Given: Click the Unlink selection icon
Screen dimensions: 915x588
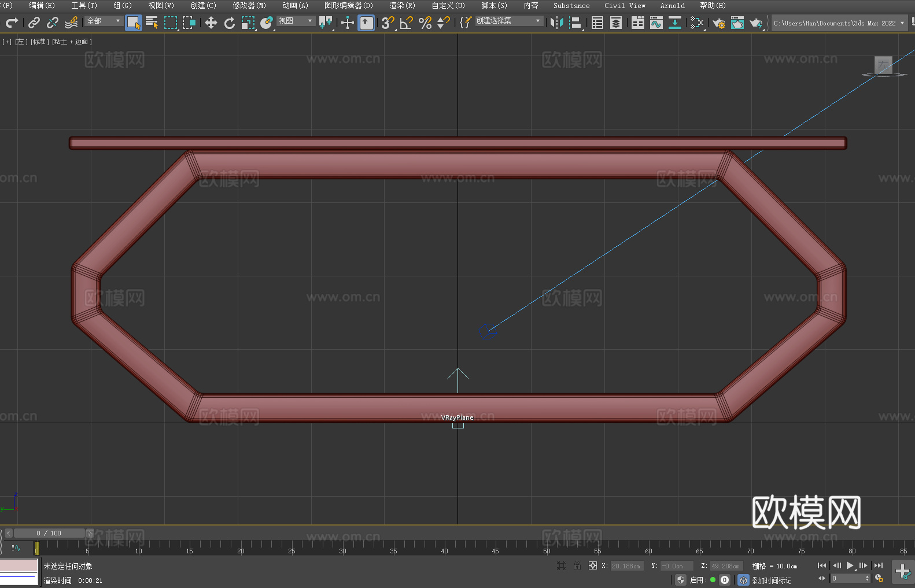Looking at the screenshot, I should pos(53,23).
